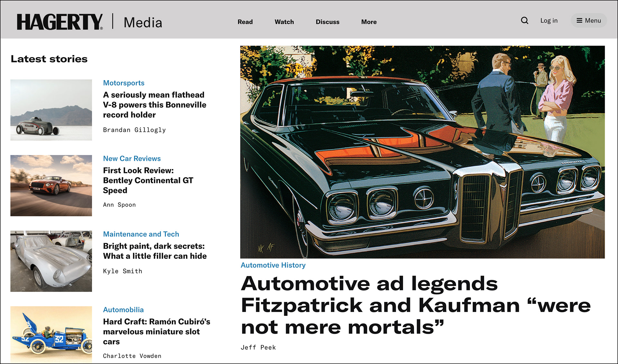Click the Bonneville hot rod thumbnail
The image size is (618, 364).
coord(51,110)
